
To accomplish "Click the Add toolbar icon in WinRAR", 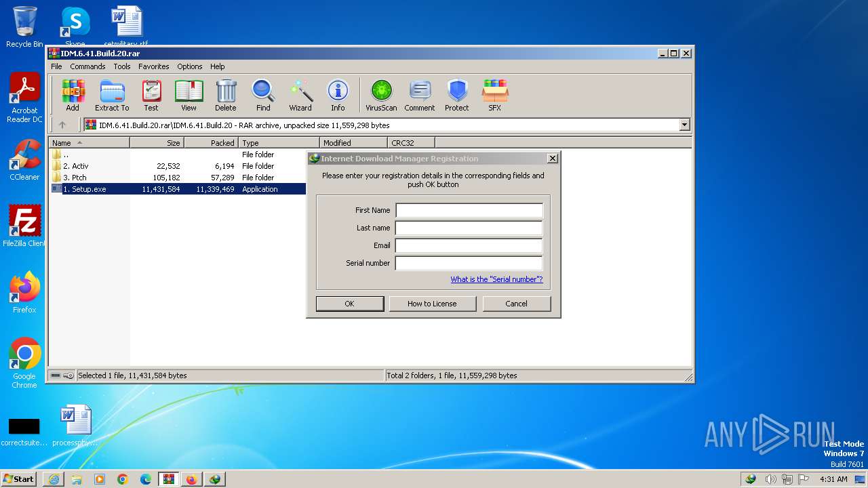I will [x=73, y=96].
